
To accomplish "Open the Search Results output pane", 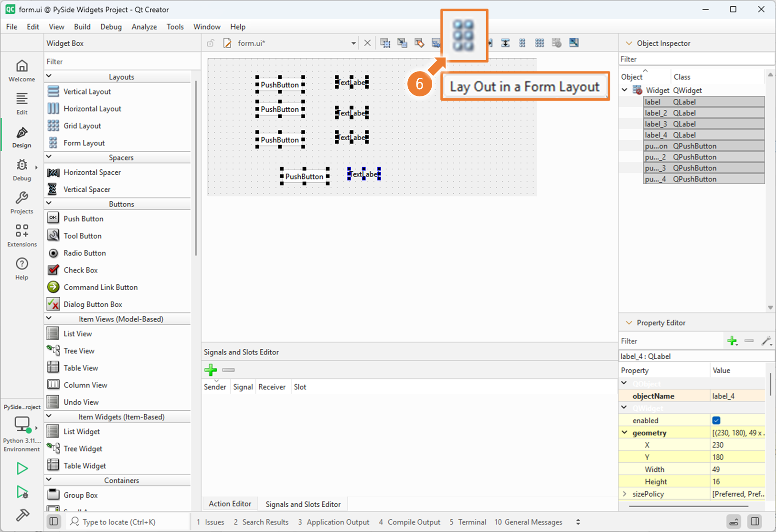I will (x=261, y=522).
